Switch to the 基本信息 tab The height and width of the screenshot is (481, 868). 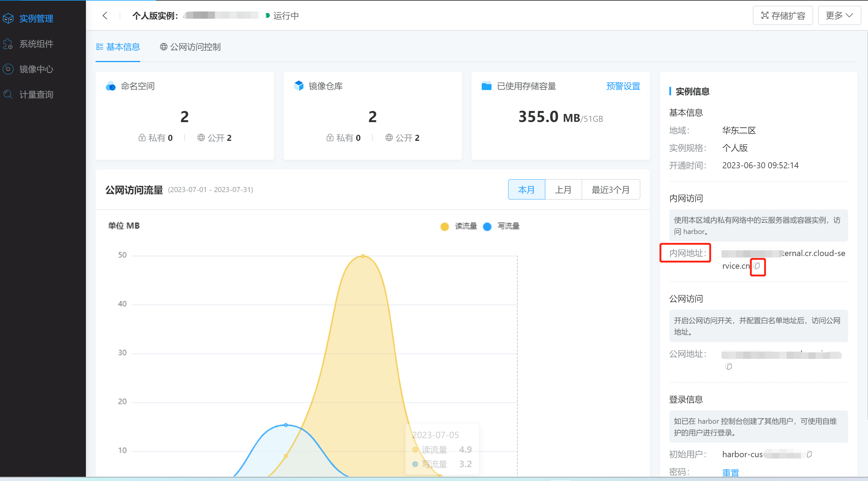118,47
